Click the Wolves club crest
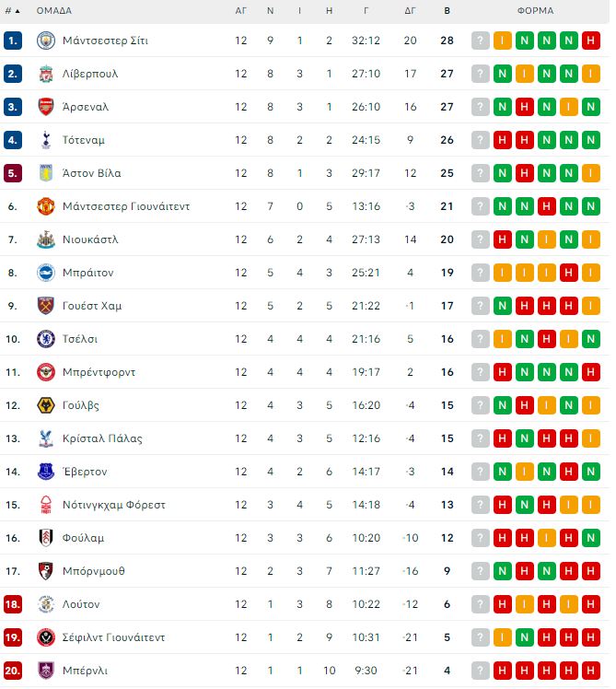Screen dimensions: 616x689 (x=46, y=405)
